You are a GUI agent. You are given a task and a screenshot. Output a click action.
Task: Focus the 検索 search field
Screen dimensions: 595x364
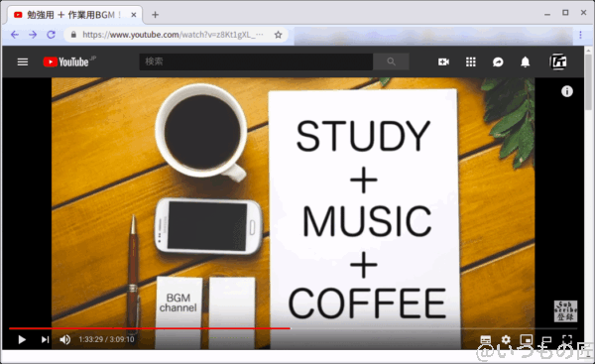click(256, 61)
